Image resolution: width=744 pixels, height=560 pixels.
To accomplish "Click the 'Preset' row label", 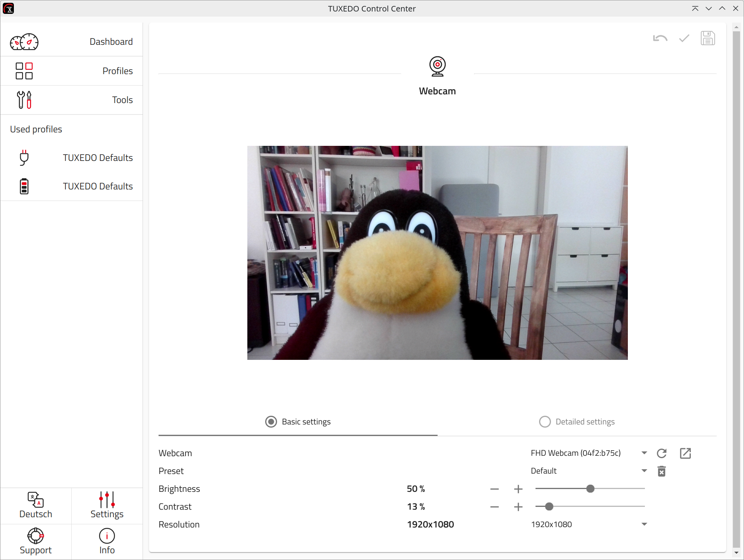I will pos(171,471).
